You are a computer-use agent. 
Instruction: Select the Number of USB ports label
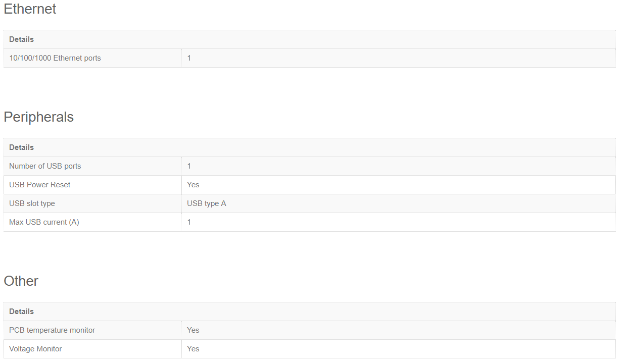pyautogui.click(x=45, y=166)
